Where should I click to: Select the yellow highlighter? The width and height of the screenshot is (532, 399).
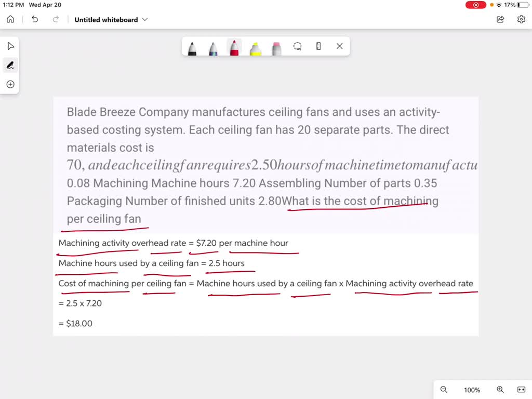(x=255, y=48)
